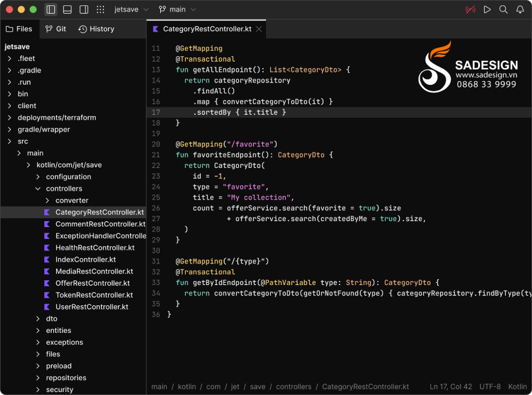
Task: Open the grid dots tools menu icon
Action: coord(100,10)
